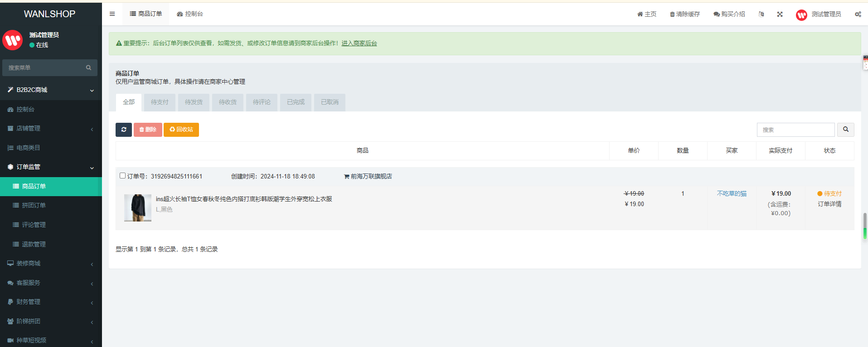Click 主页 home link in top bar
The width and height of the screenshot is (868, 347).
(x=647, y=14)
